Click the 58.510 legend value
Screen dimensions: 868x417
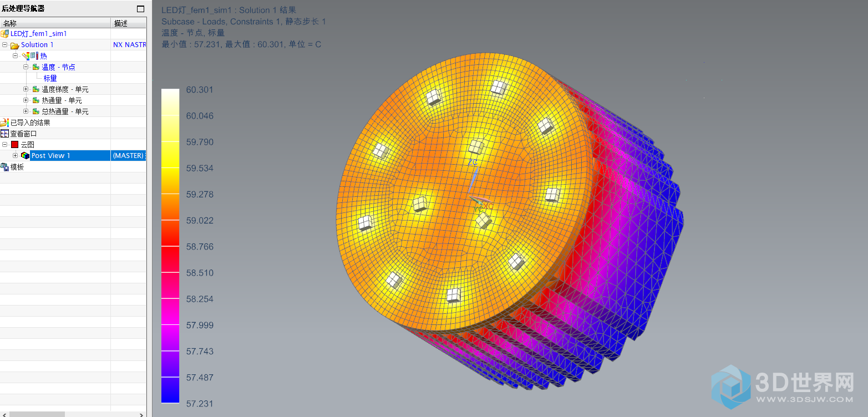coord(200,273)
